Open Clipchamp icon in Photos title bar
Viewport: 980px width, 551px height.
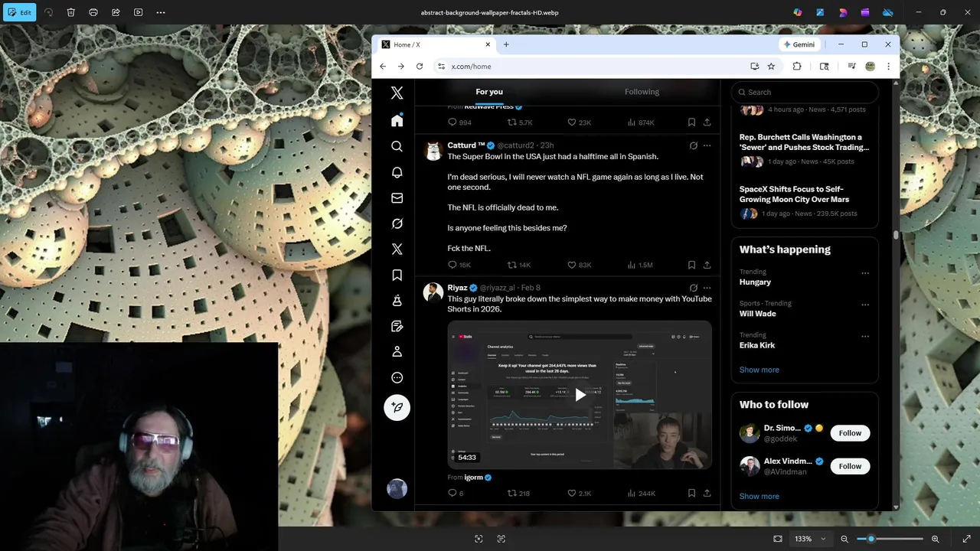(865, 12)
